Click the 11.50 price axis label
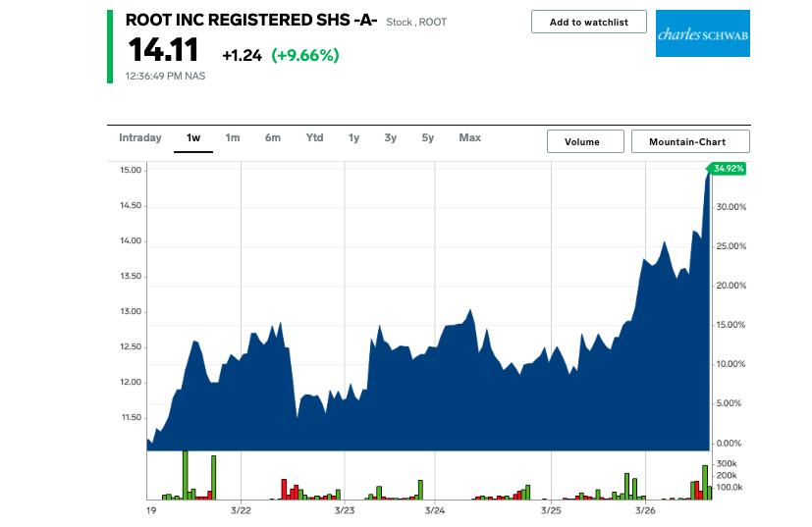 pos(131,417)
